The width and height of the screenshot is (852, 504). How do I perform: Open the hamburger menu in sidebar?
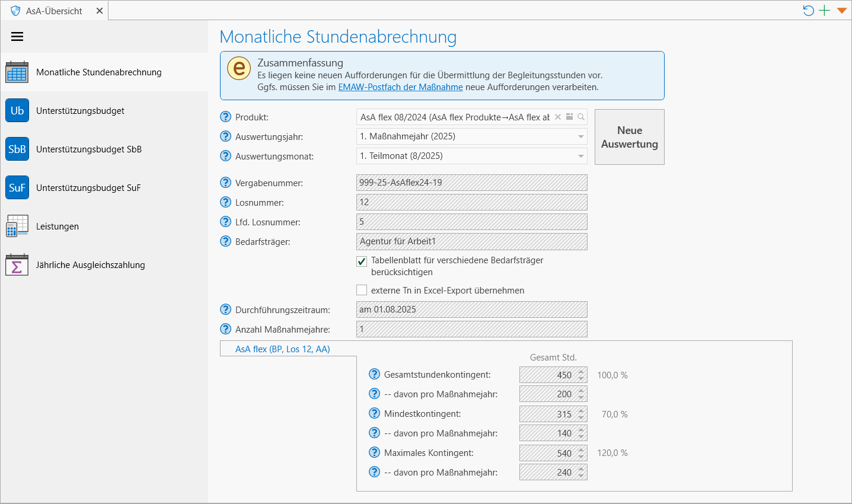[x=17, y=37]
